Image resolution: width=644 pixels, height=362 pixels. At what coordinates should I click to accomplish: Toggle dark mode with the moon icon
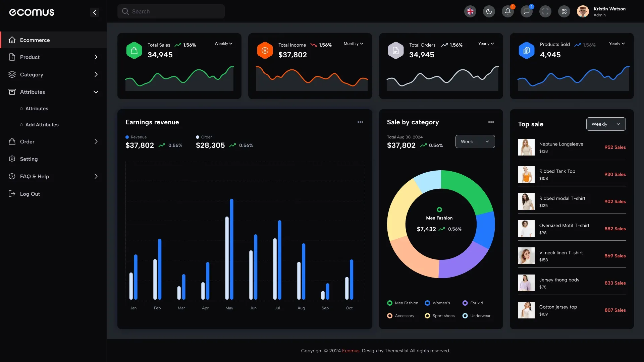tap(489, 11)
